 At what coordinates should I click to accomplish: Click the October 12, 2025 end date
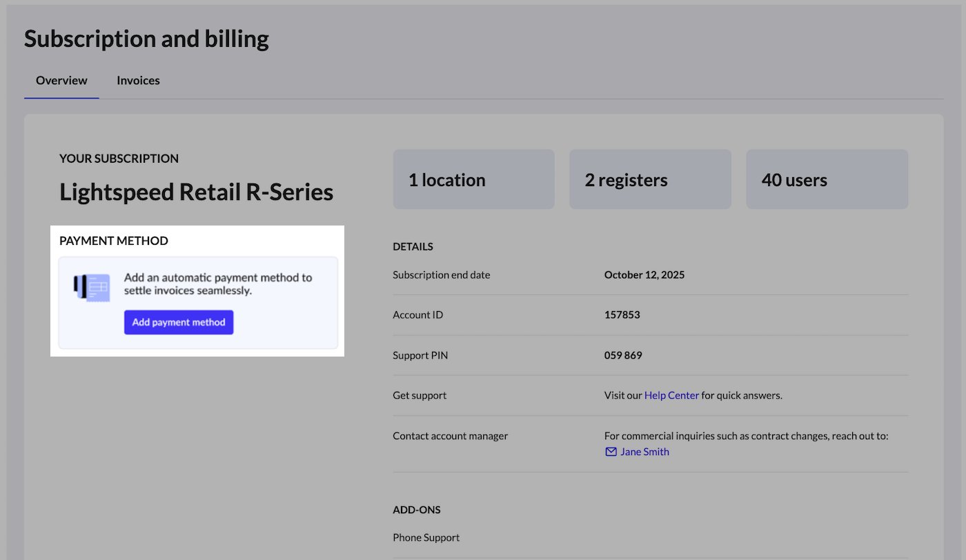pyautogui.click(x=644, y=274)
